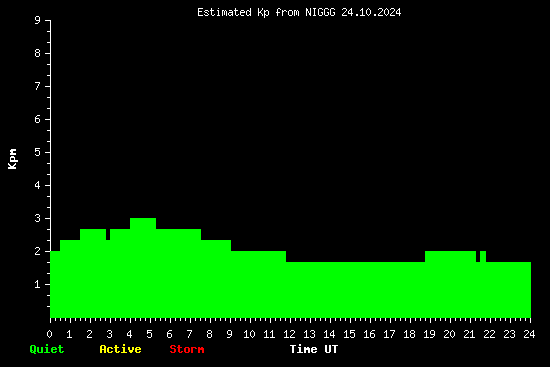Image resolution: width=550 pixels, height=367 pixels.
Task: Click the Time UT axis label
Action: [314, 349]
